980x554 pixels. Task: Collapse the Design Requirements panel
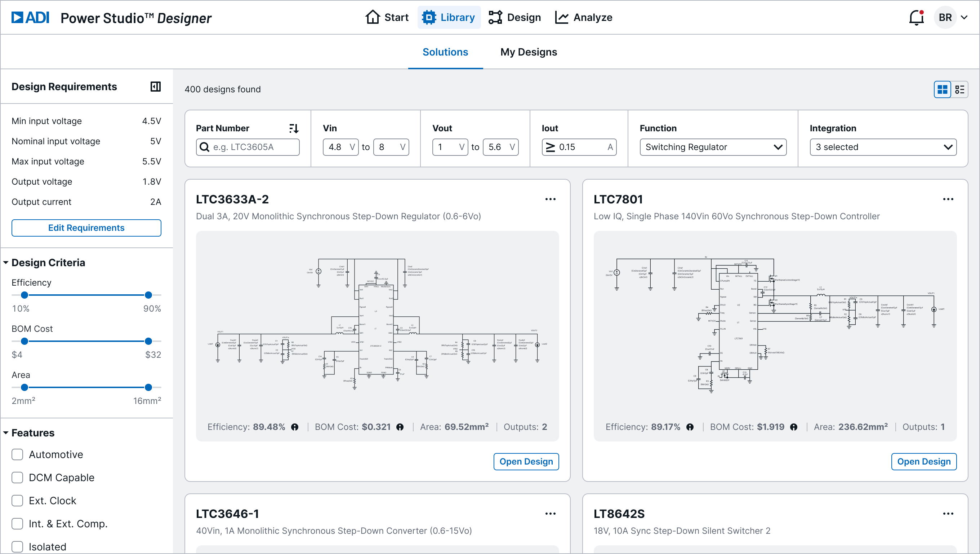(155, 87)
